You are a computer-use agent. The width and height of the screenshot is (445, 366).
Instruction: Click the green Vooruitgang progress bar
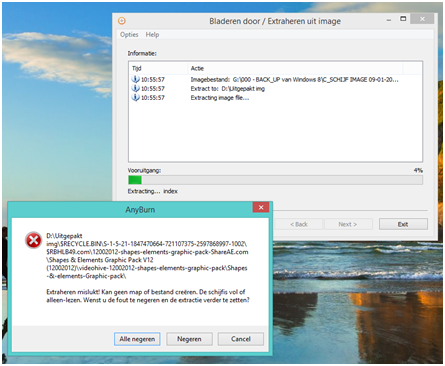pos(275,180)
